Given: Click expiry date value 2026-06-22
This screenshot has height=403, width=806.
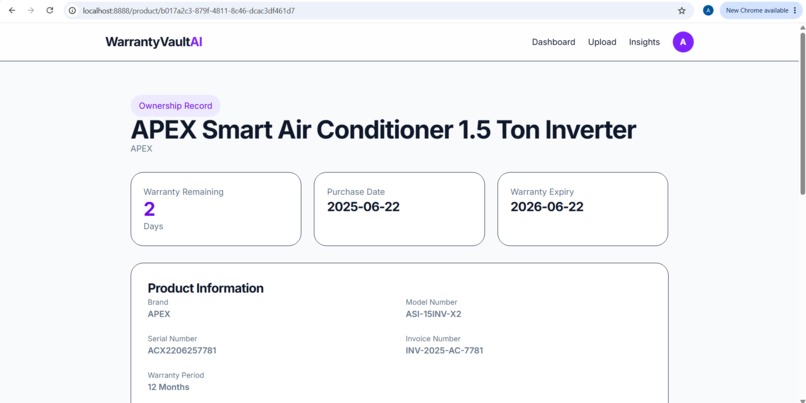Looking at the screenshot, I should (547, 207).
